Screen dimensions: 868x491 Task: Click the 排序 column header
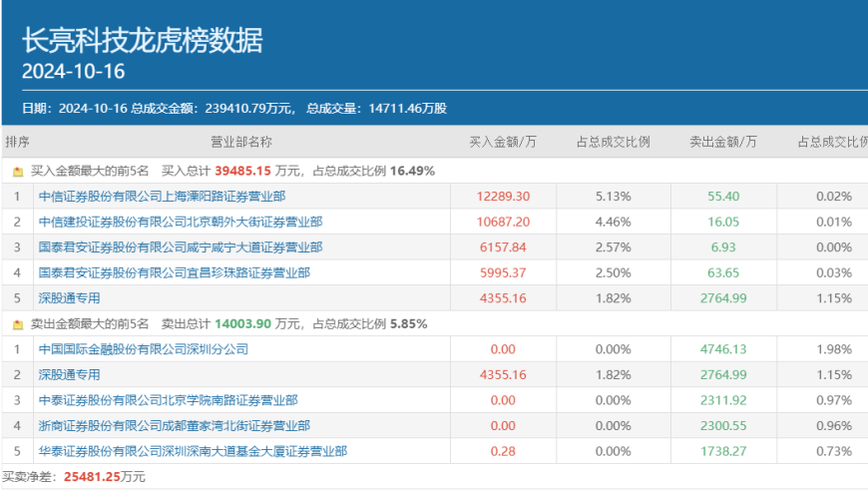(x=17, y=143)
